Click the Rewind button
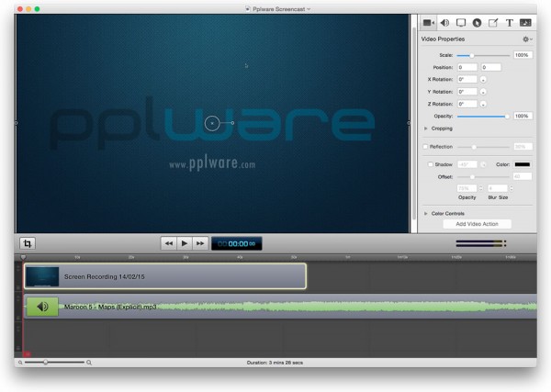This screenshot has width=551, height=392. (x=169, y=243)
